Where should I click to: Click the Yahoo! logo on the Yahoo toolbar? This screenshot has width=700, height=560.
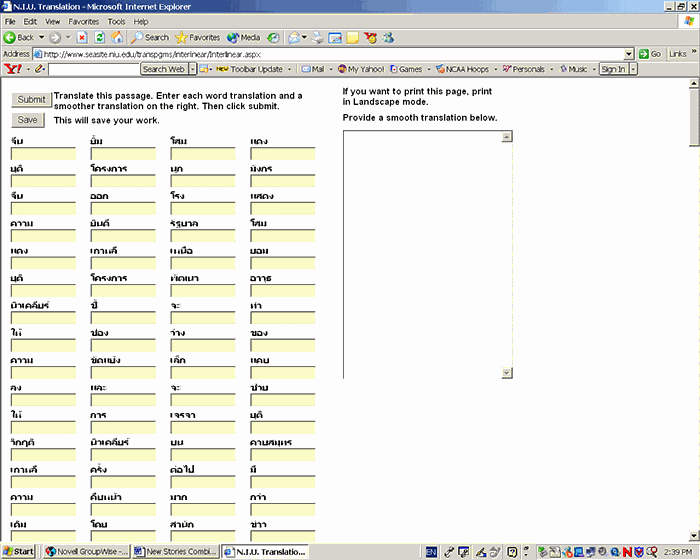point(12,69)
